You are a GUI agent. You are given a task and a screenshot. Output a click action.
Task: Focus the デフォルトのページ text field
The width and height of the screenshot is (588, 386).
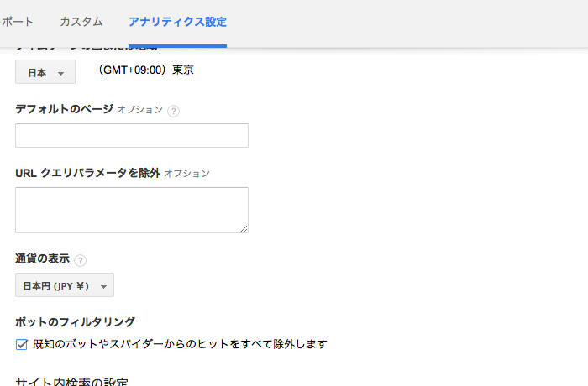132,136
